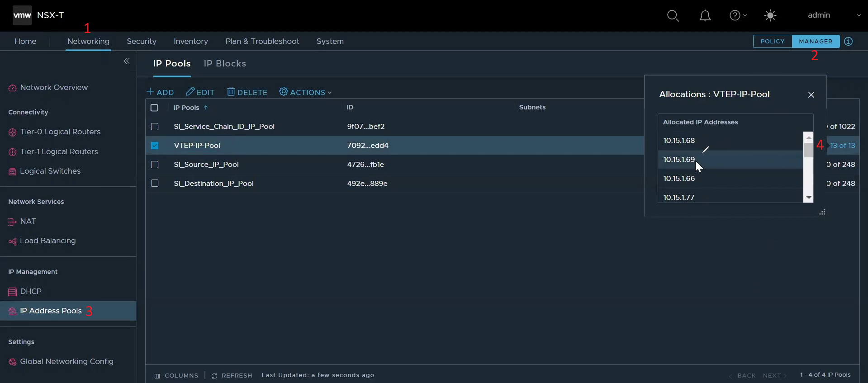Click the NEXT pagination button
This screenshot has height=383, width=868.
[775, 376]
